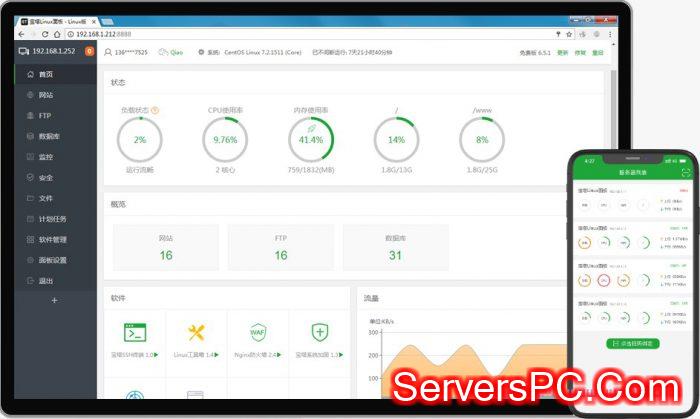Click the 更新 link in top bar

(x=562, y=52)
